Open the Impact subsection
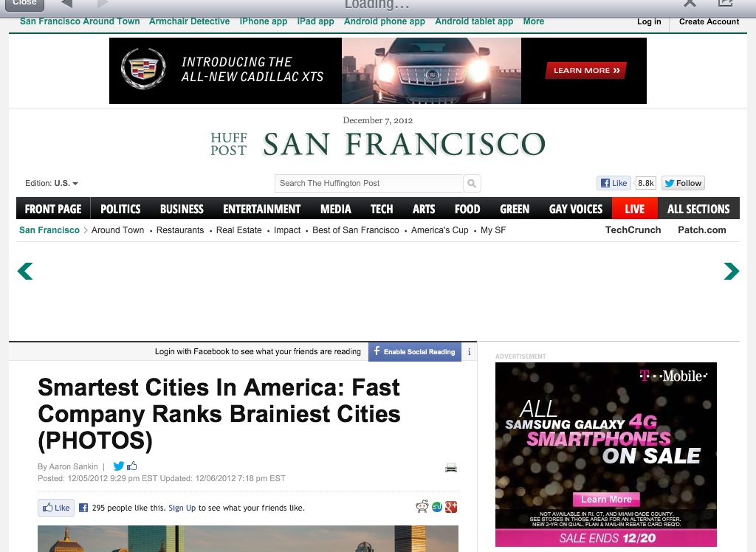Screen dimensions: 756x552 tap(287, 230)
